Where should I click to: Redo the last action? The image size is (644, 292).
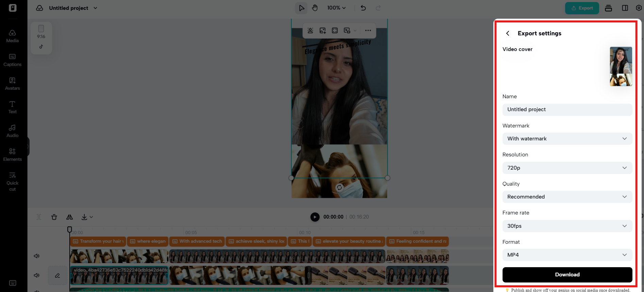378,8
